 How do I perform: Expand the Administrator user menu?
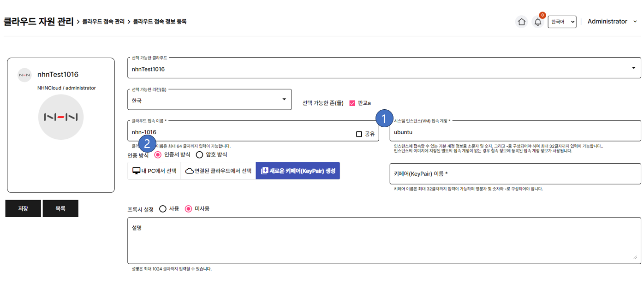pyautogui.click(x=612, y=22)
